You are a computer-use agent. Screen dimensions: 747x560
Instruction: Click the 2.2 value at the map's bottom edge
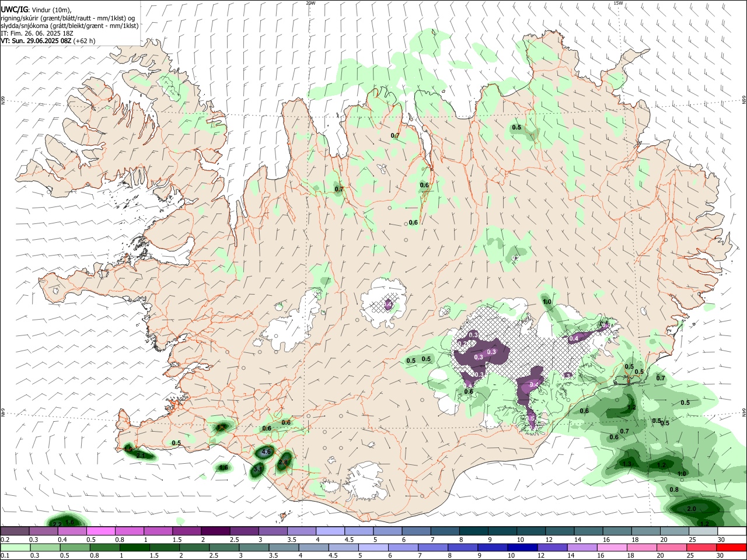pos(57,524)
